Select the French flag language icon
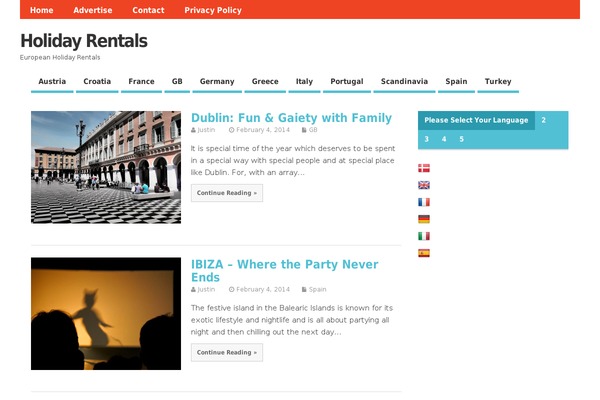 click(424, 202)
